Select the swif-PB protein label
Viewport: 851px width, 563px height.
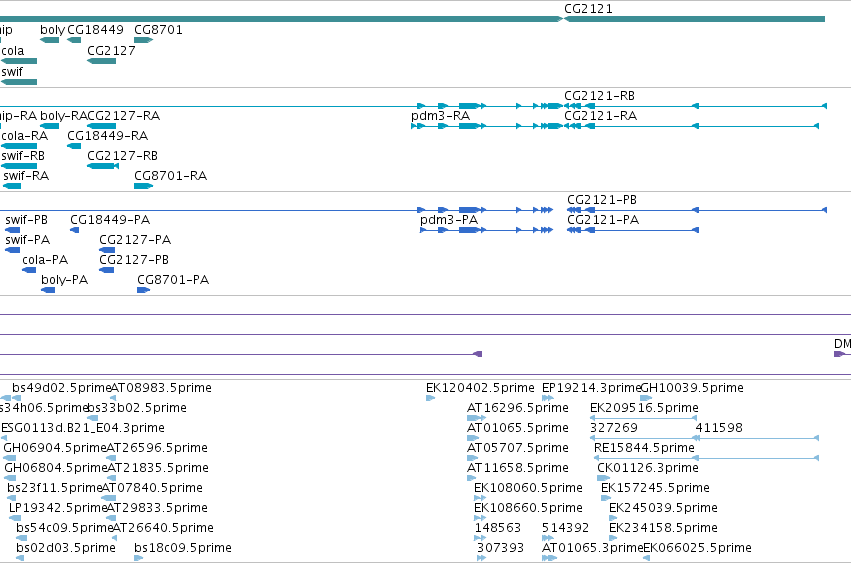27,220
